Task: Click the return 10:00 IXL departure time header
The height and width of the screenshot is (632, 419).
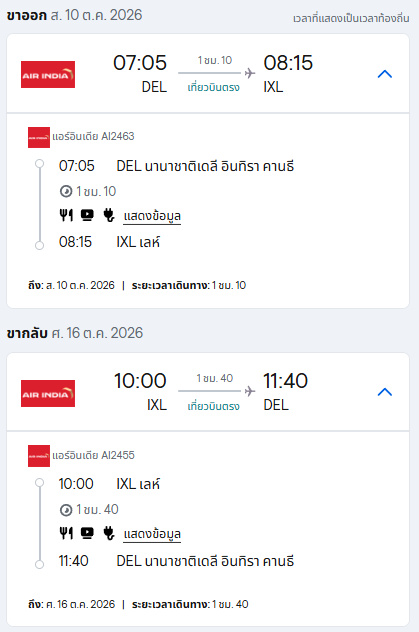Action: click(x=140, y=392)
